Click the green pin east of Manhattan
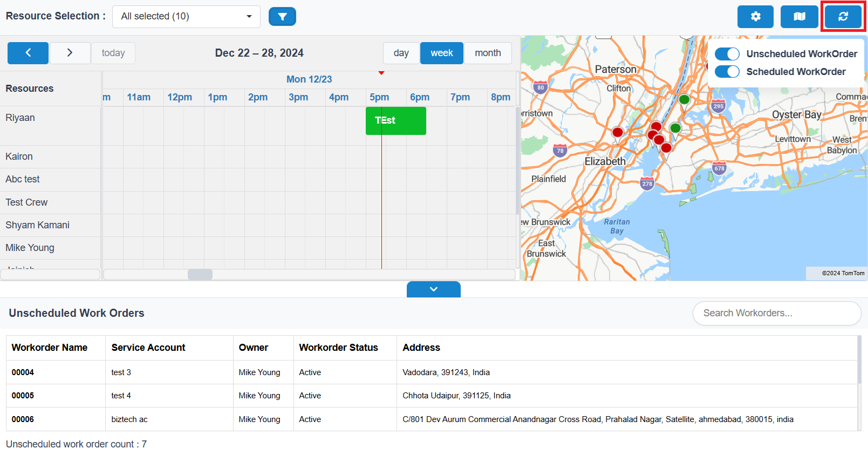Screen dimensions: 868x455 pyautogui.click(x=675, y=128)
